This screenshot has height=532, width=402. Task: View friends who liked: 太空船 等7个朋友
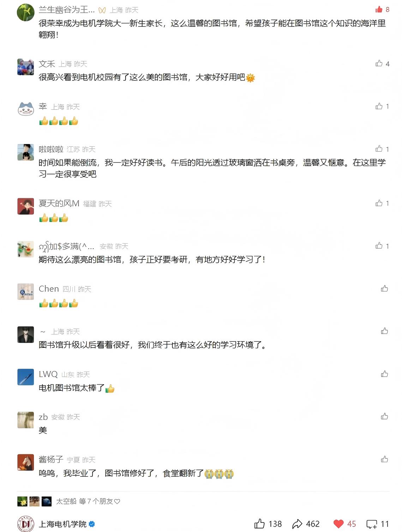pyautogui.click(x=88, y=501)
